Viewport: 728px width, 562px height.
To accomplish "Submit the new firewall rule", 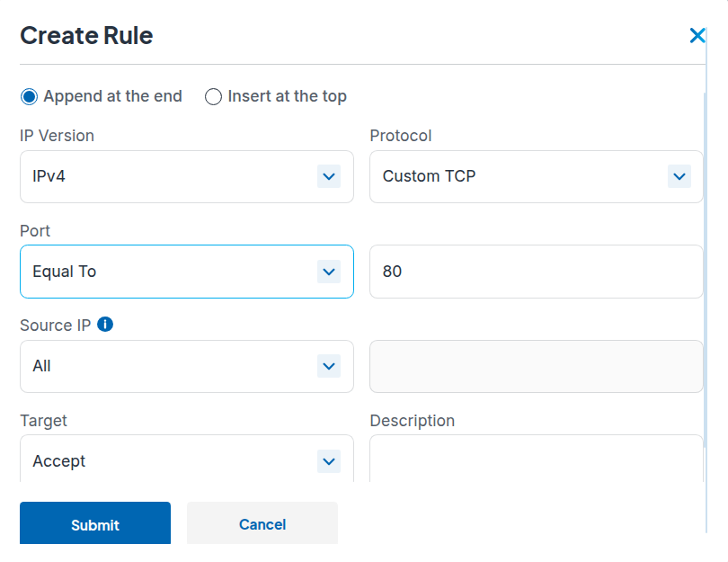I will [x=95, y=524].
